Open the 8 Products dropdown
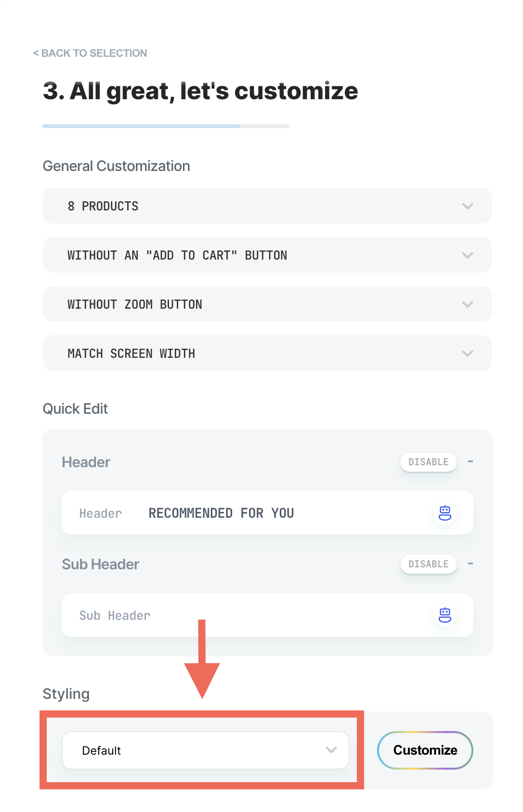The width and height of the screenshot is (523, 812). point(267,206)
